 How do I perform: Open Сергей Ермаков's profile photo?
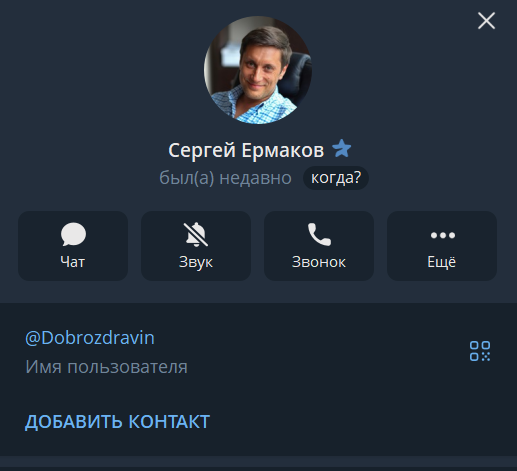[258, 70]
